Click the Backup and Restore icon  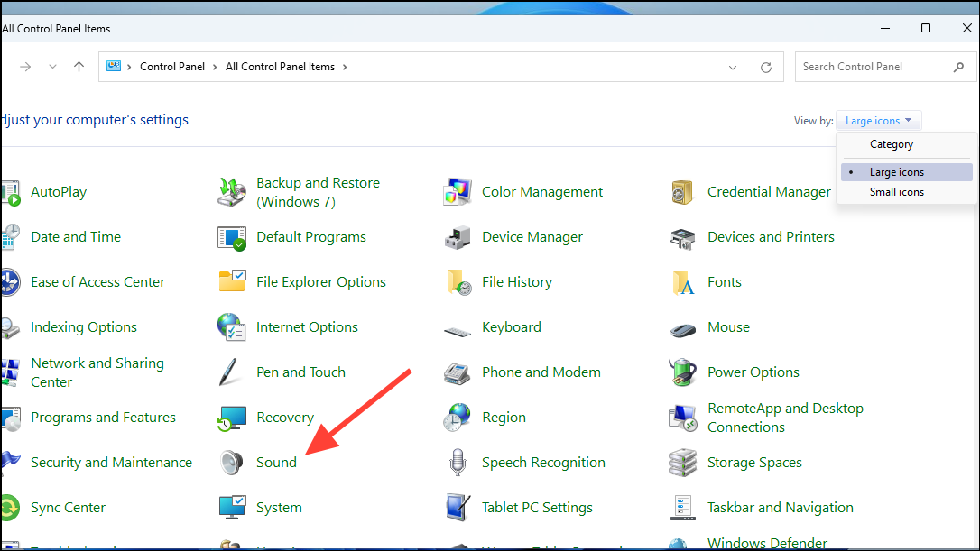[232, 192]
